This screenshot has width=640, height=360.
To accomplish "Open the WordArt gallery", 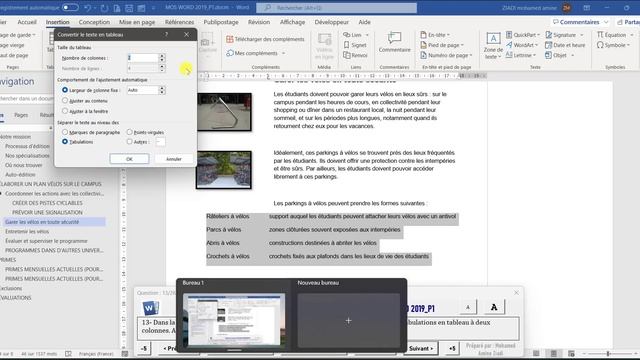I will 522,45.
